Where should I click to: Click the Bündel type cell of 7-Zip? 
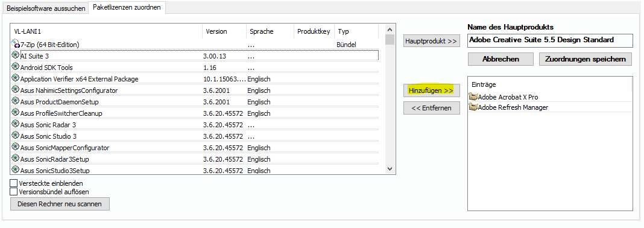pos(346,45)
